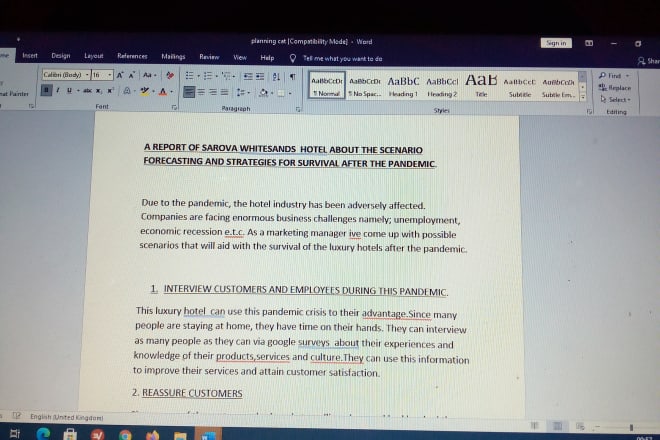Click Decrease Font Size icon
The height and width of the screenshot is (440, 660).
point(132,75)
